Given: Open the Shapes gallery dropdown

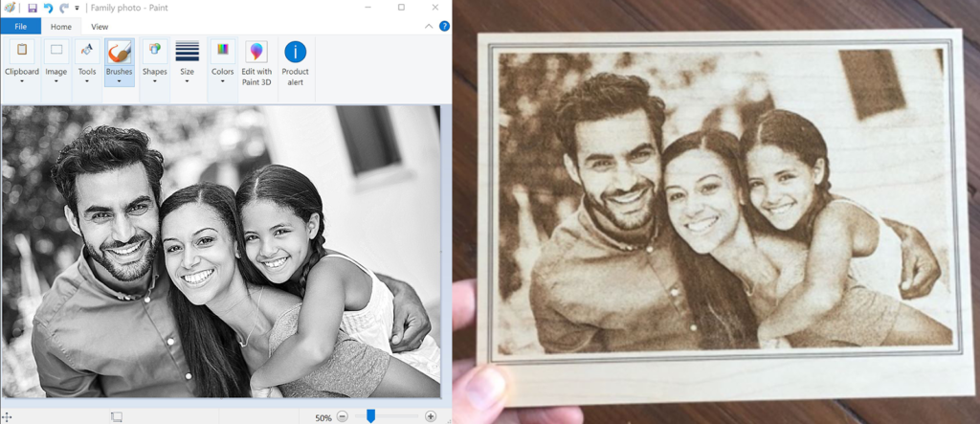Looking at the screenshot, I should [154, 81].
